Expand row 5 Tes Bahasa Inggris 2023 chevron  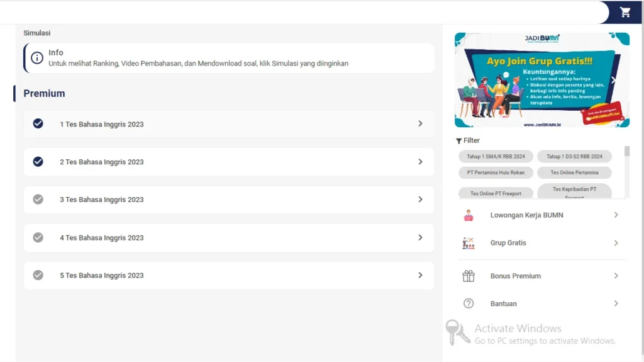[x=420, y=275]
